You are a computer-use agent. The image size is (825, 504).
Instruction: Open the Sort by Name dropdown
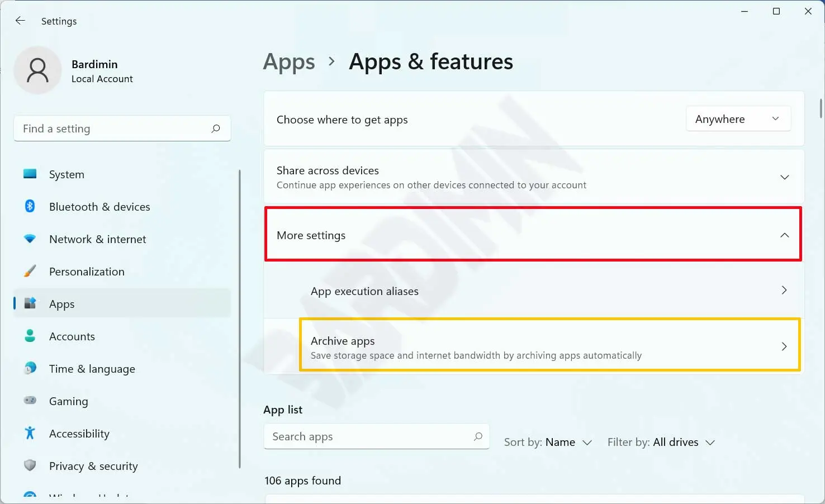[548, 442]
